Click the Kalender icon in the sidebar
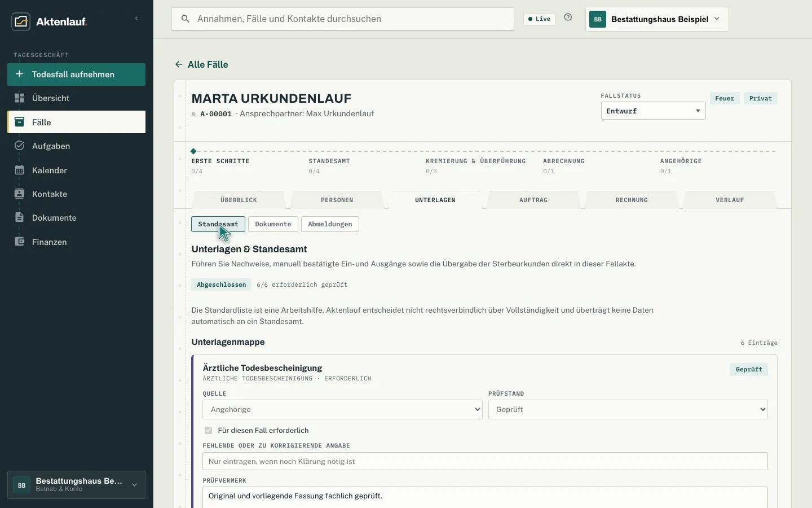 point(19,170)
